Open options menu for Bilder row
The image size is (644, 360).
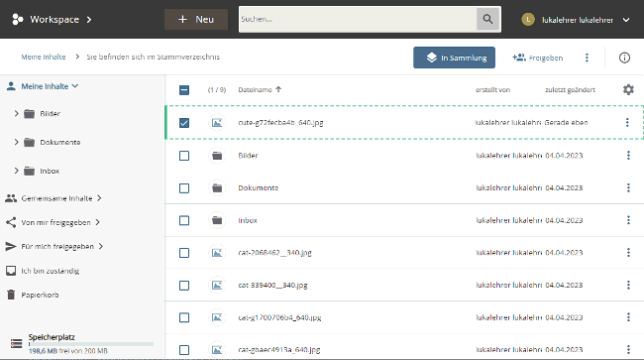(628, 156)
